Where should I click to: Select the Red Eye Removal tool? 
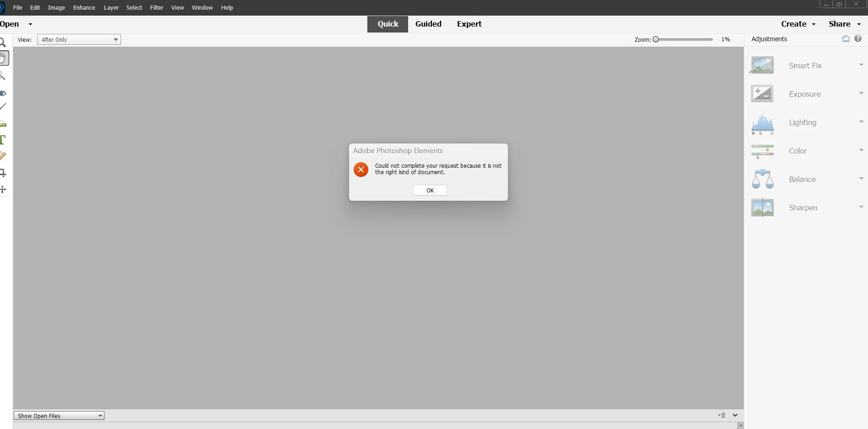pos(3,93)
